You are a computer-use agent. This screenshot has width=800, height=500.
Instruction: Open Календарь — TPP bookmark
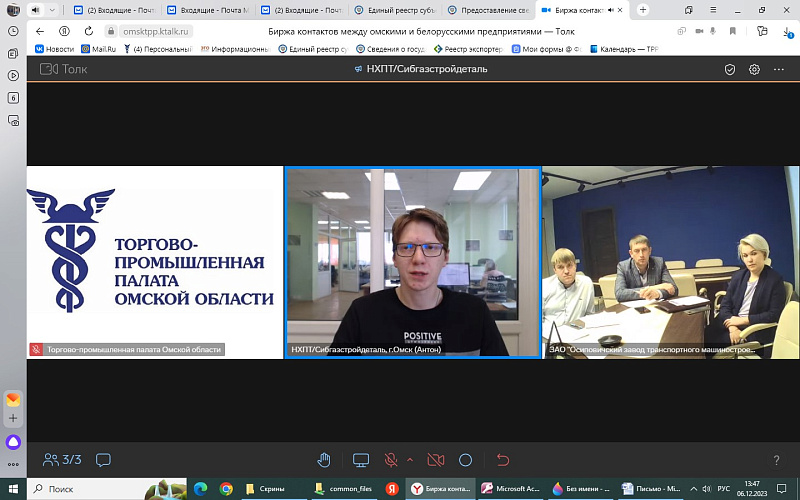tap(624, 49)
